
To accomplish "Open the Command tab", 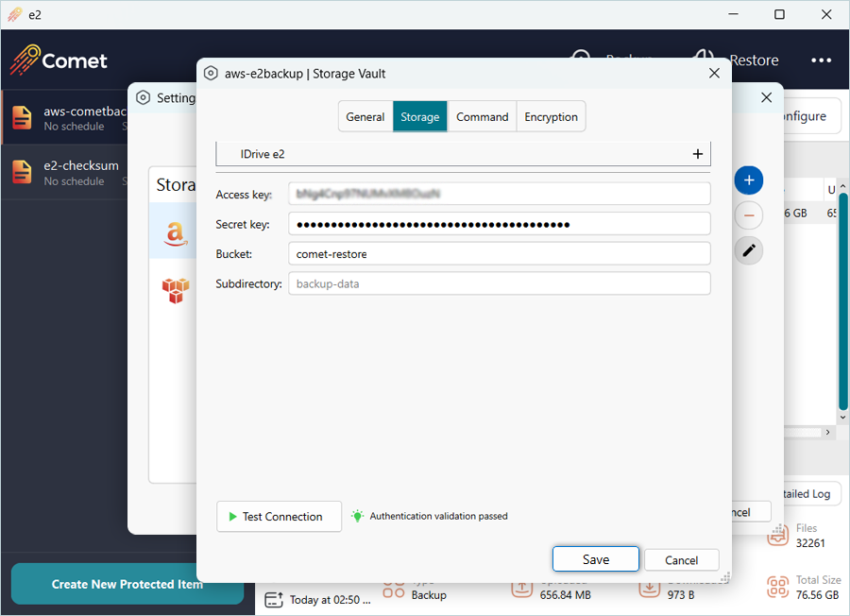I will (482, 116).
